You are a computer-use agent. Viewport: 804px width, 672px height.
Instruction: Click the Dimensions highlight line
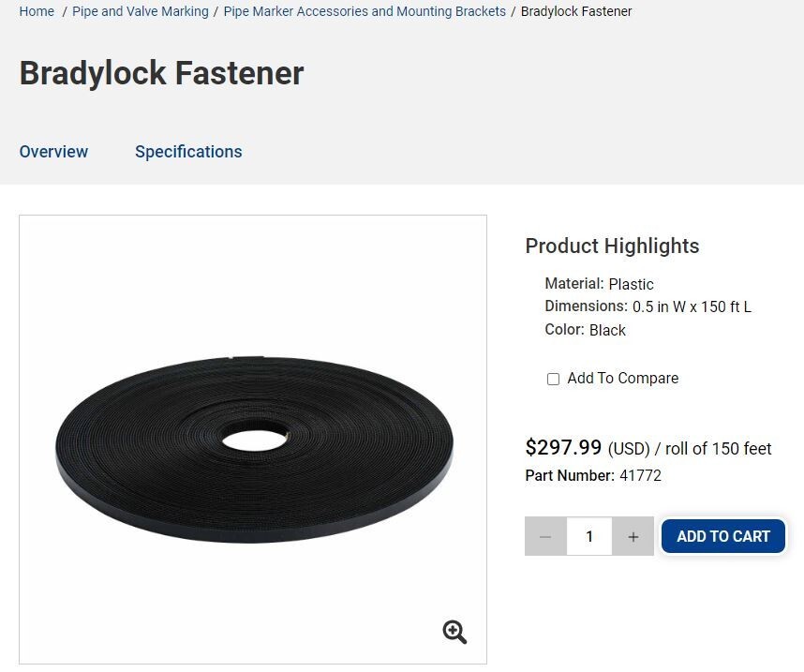click(648, 306)
